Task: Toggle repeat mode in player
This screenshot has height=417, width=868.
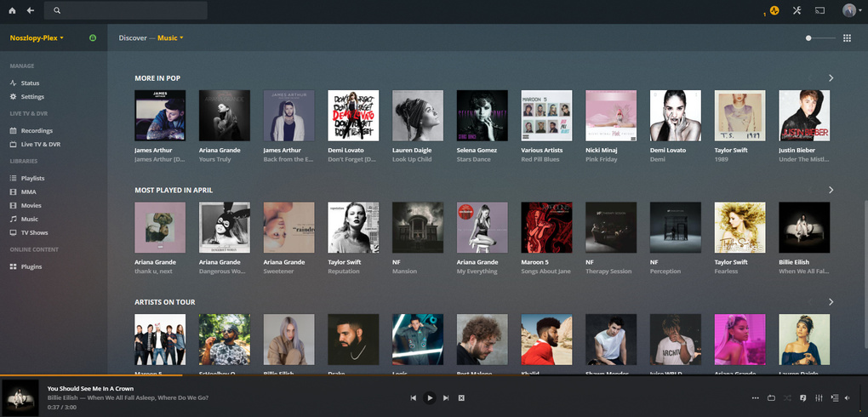Action: (x=772, y=397)
